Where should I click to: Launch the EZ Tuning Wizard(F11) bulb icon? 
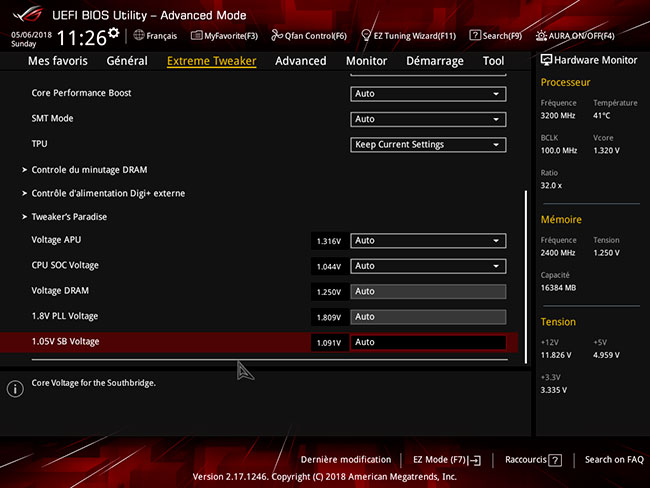pyautogui.click(x=366, y=35)
